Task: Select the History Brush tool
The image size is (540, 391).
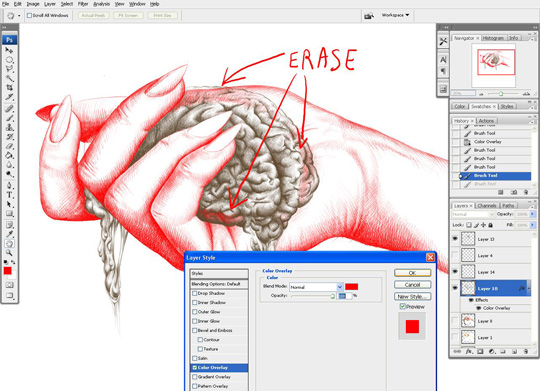Action: coord(9,137)
